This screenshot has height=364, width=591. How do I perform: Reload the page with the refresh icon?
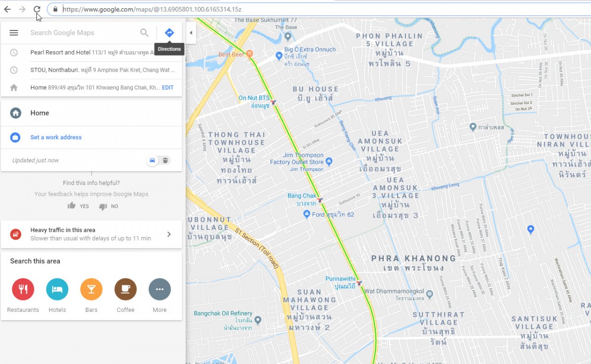pos(37,9)
